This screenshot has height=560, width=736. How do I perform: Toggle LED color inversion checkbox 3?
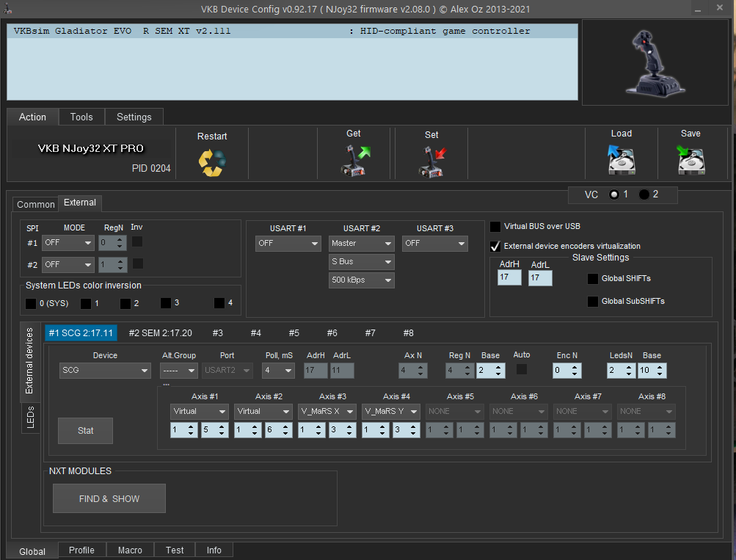click(x=165, y=303)
